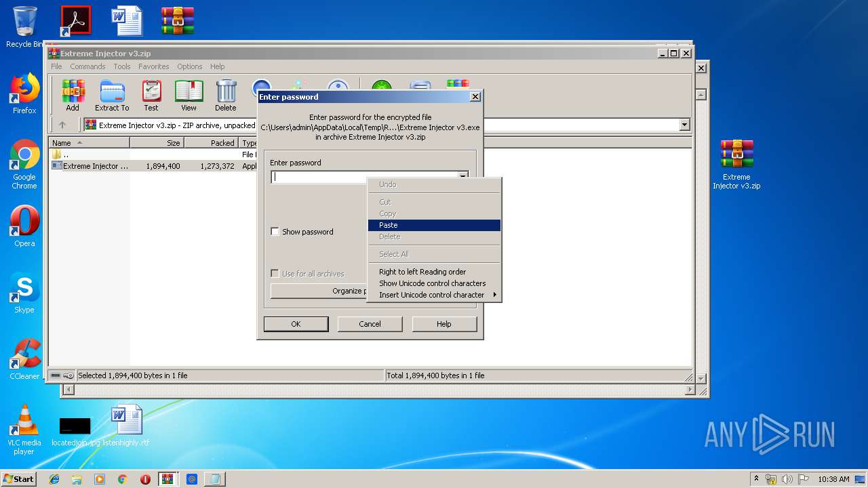Open the Start menu
This screenshot has height=488, width=868.
(x=19, y=479)
